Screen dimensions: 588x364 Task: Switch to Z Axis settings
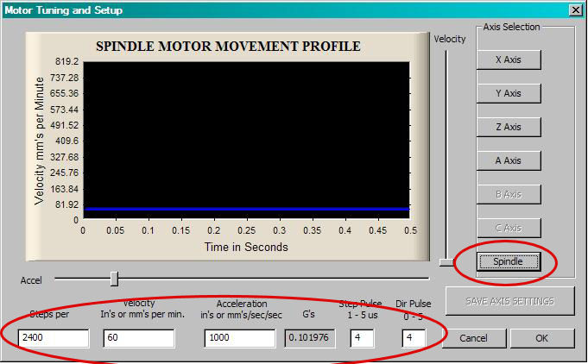[509, 127]
